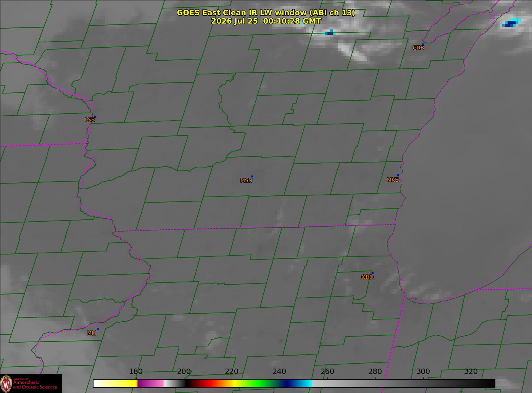The height and width of the screenshot is (393, 532).
Task: Click the Atmospheric and Oceanic Sciences text
Action: [35, 385]
